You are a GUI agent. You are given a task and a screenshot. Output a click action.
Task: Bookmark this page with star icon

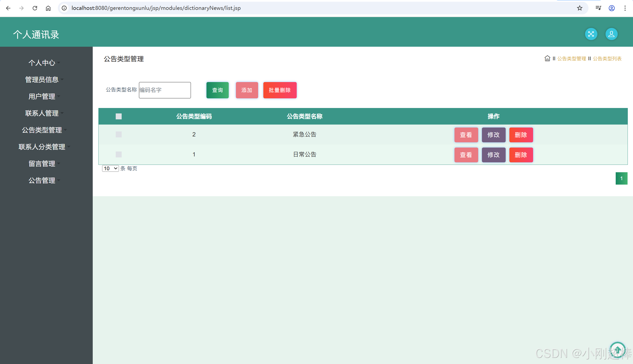tap(580, 8)
